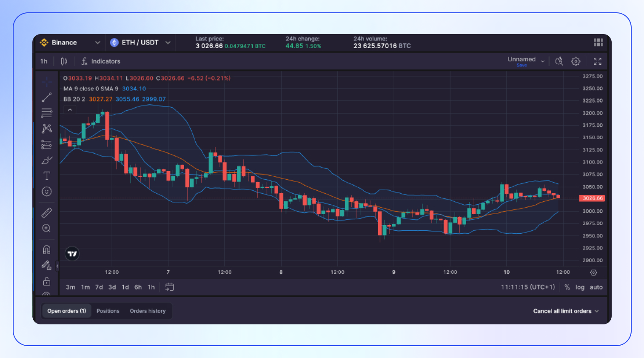Activate the zoom in tool

pyautogui.click(x=47, y=228)
